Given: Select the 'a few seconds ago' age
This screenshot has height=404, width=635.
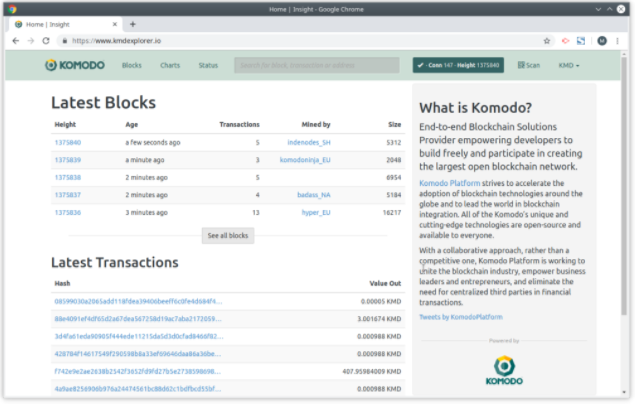Looking at the screenshot, I should point(153,142).
